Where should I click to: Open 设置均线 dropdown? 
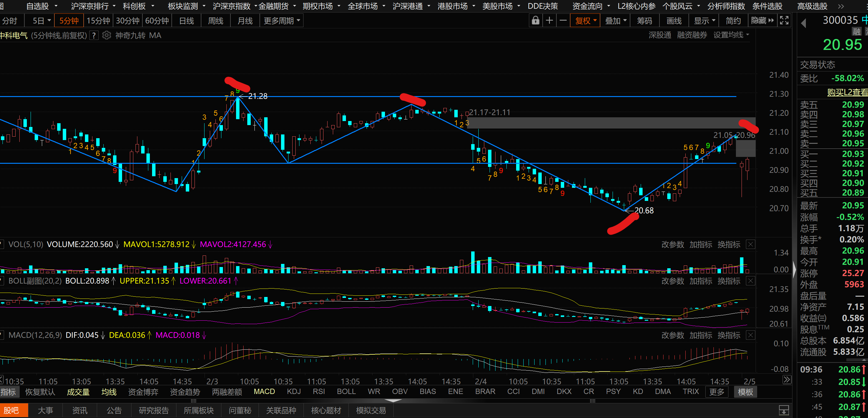[731, 35]
